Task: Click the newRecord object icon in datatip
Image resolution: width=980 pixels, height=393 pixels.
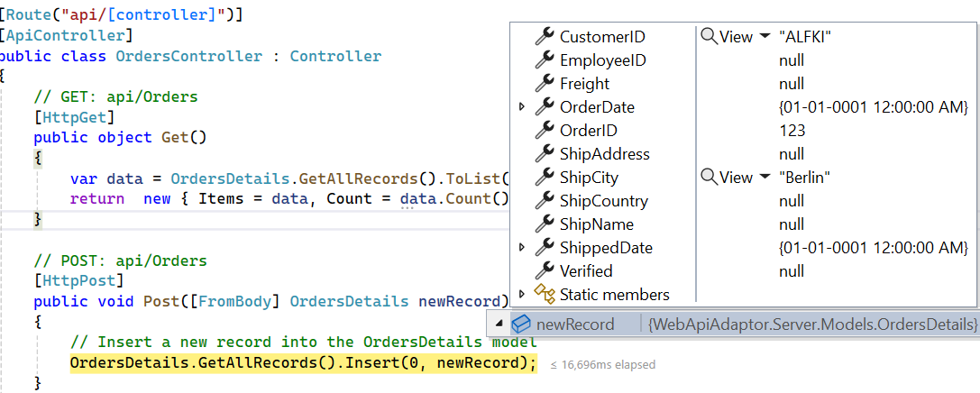Action: click(521, 324)
